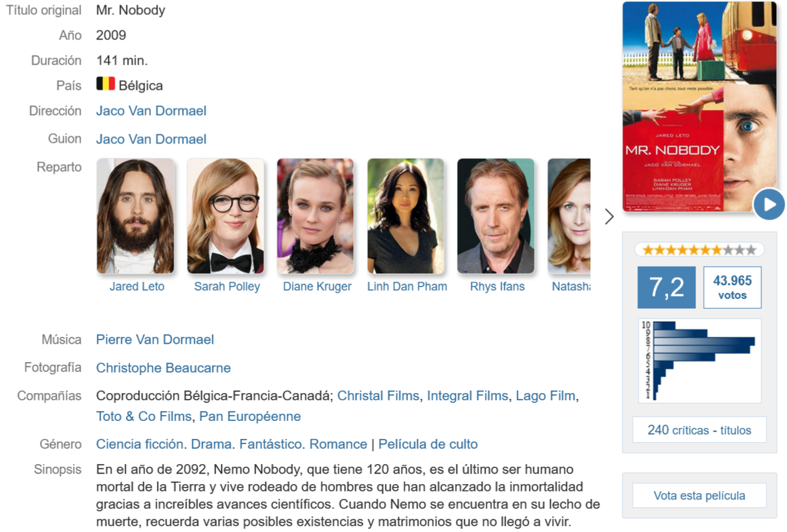This screenshot has width=787, height=532.
Task: Open Rhys Ifans name link
Action: [x=498, y=287]
